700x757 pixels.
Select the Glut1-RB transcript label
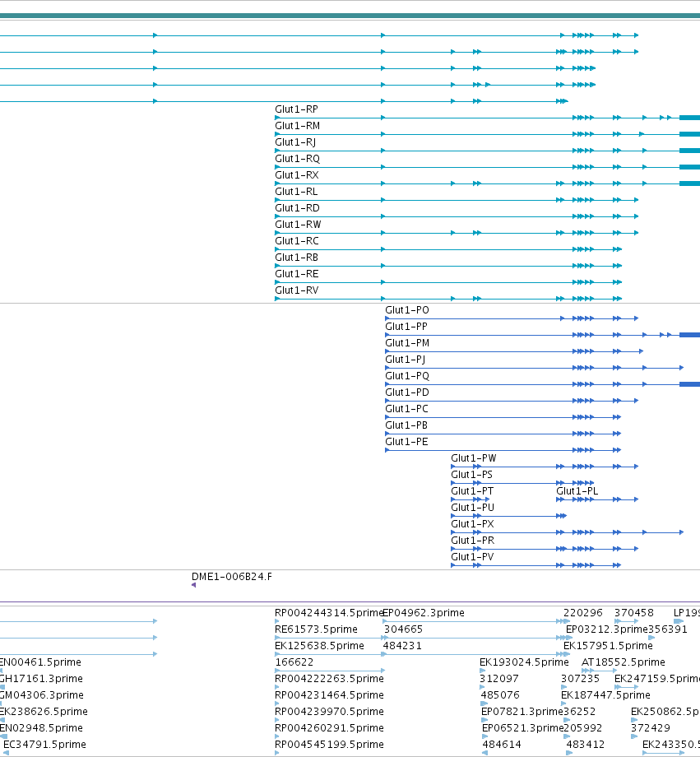coord(296,258)
